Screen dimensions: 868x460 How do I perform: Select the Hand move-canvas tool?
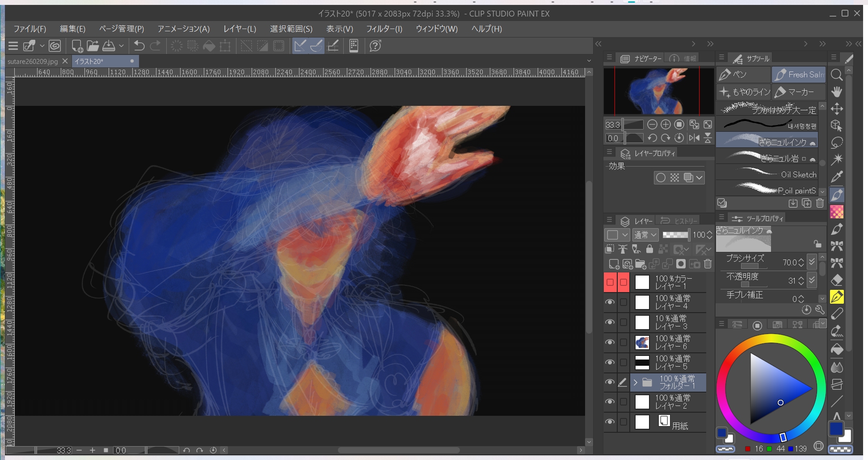click(836, 92)
